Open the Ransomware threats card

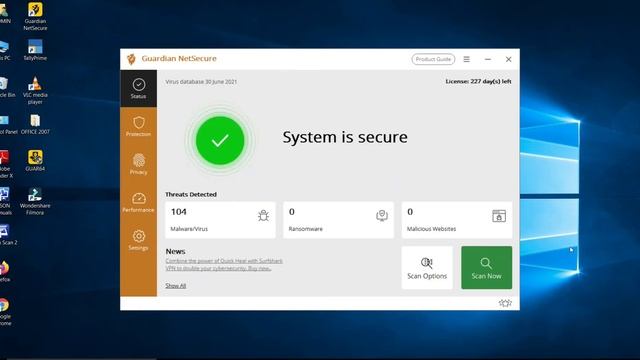(338, 220)
